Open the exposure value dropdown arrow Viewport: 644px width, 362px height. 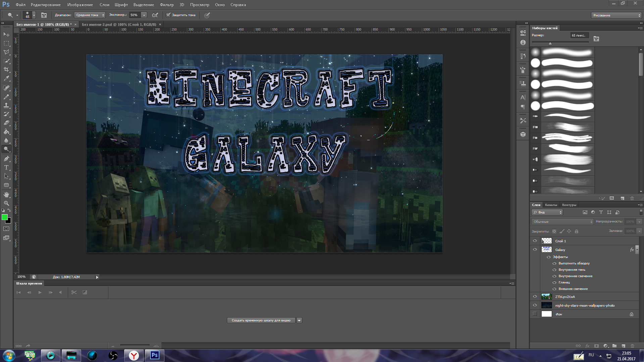pos(144,15)
